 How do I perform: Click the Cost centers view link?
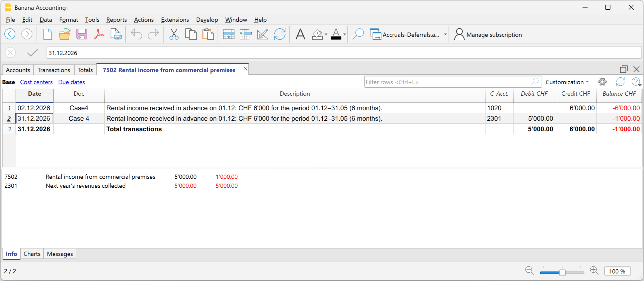(x=36, y=82)
